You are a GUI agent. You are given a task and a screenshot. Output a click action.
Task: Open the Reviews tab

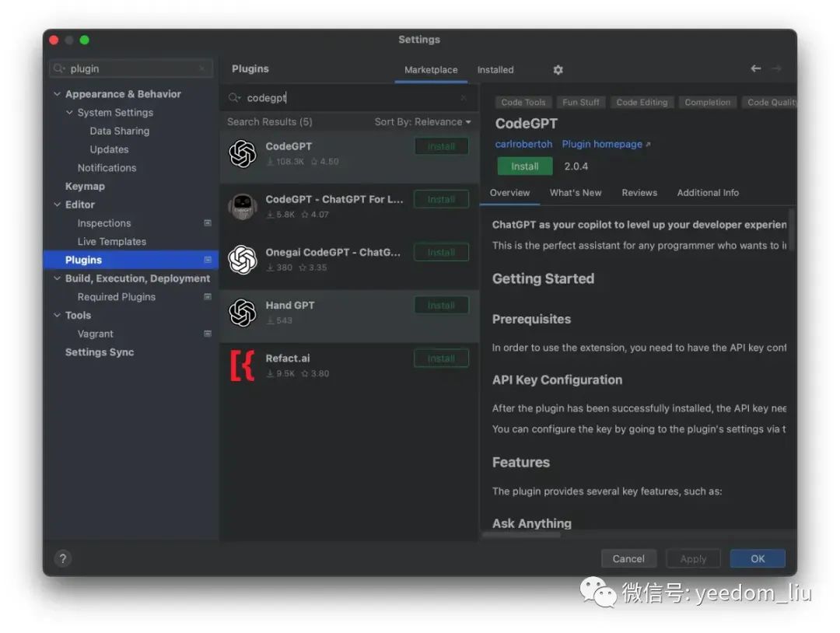click(639, 193)
